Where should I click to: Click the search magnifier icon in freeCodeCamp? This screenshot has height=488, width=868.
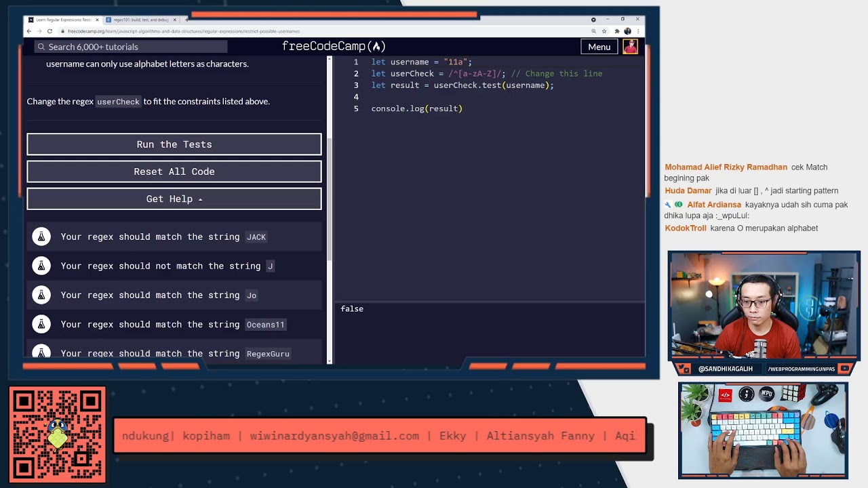click(x=41, y=47)
